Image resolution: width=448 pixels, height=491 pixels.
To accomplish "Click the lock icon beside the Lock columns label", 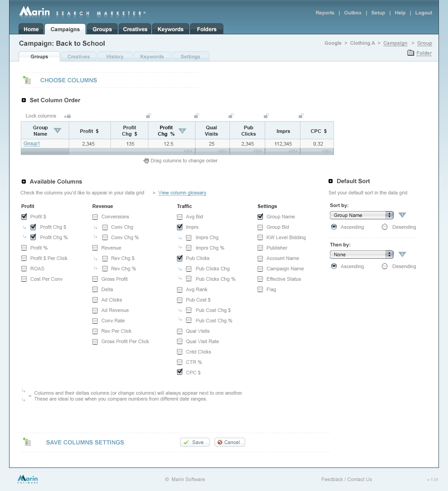I will (x=67, y=116).
